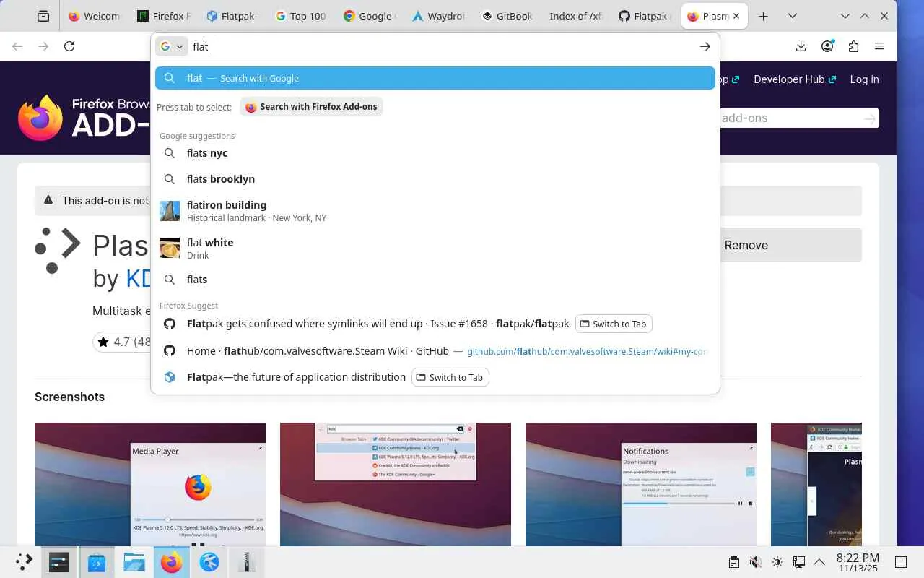924x578 pixels.
Task: Open the Discover software store icon
Action: pyautogui.click(x=97, y=562)
